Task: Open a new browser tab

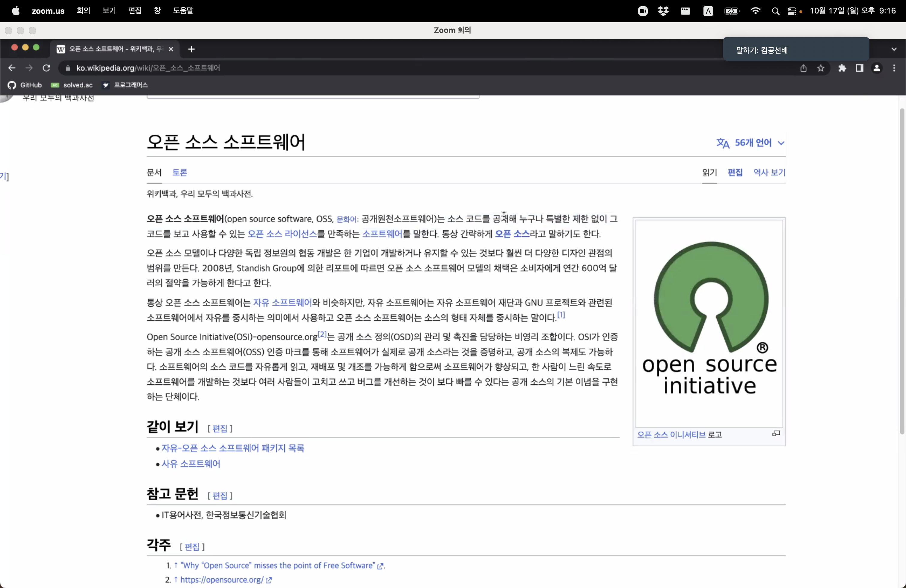Action: [191, 49]
